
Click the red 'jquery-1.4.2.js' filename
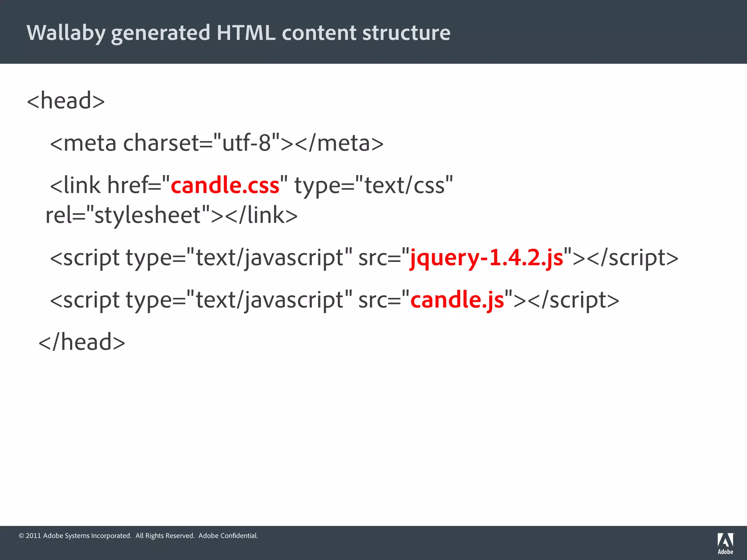(487, 258)
